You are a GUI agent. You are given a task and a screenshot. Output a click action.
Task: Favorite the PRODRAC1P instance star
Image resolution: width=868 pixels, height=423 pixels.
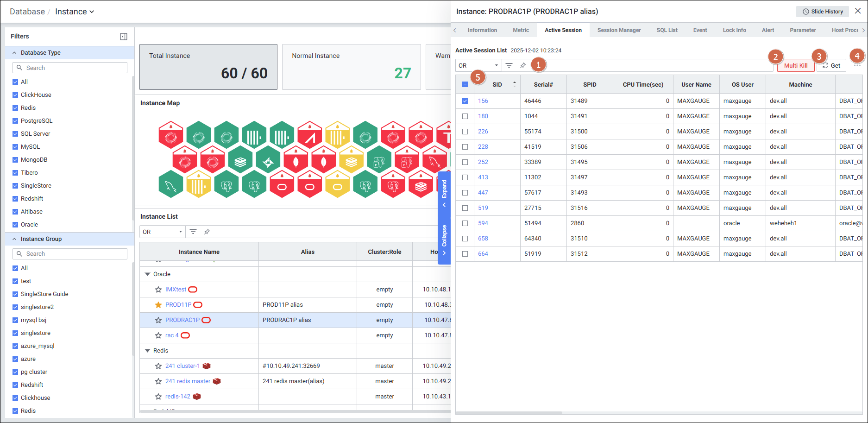point(158,320)
